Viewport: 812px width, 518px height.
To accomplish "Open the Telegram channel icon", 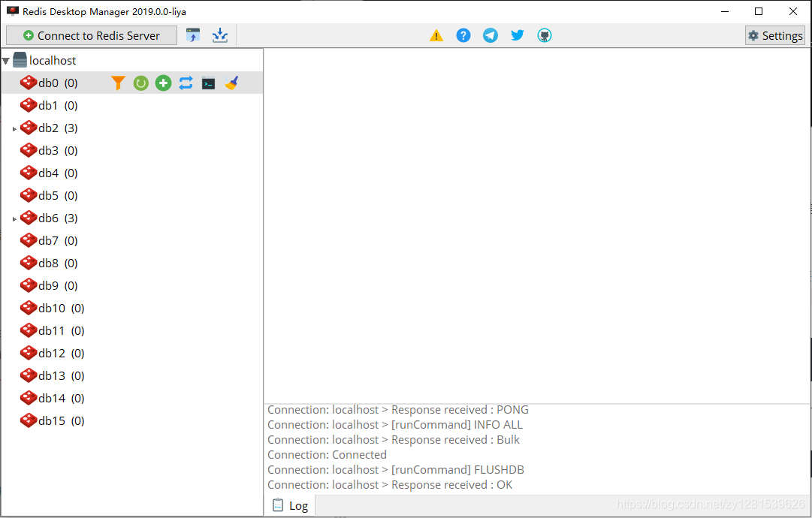I will [491, 36].
